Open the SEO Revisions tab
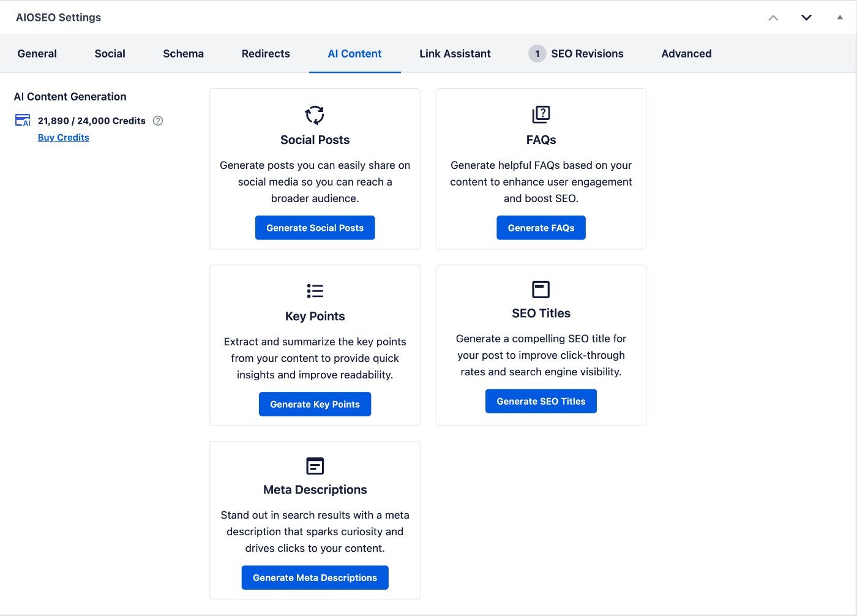 coord(576,54)
